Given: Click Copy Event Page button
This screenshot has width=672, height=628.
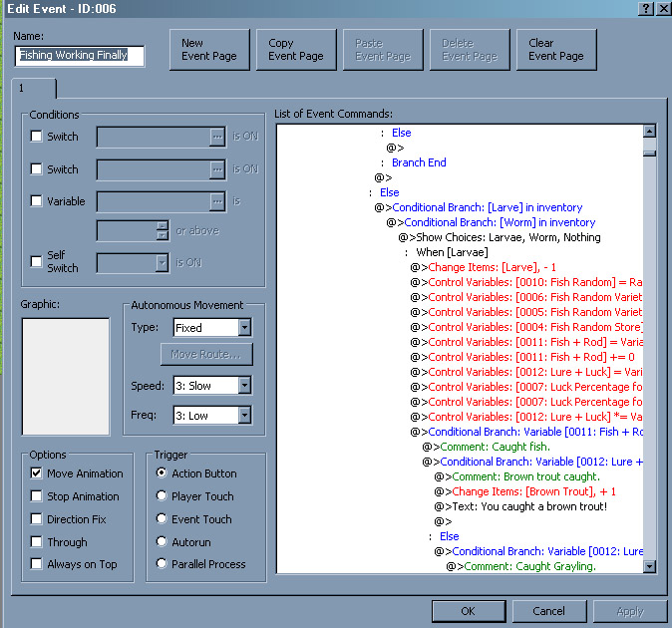Looking at the screenshot, I should pyautogui.click(x=296, y=50).
